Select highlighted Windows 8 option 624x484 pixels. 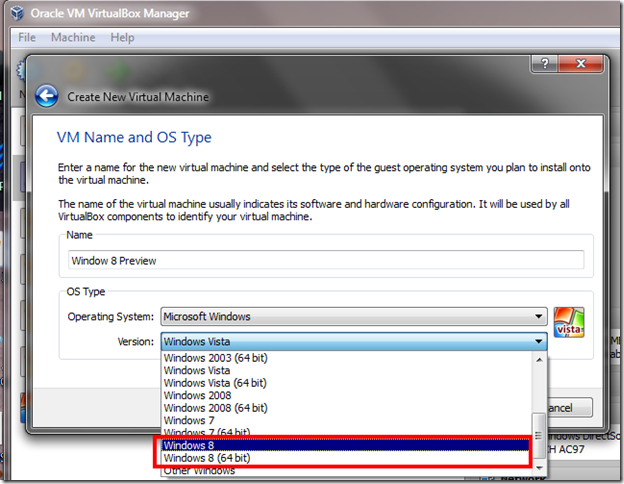[345, 445]
